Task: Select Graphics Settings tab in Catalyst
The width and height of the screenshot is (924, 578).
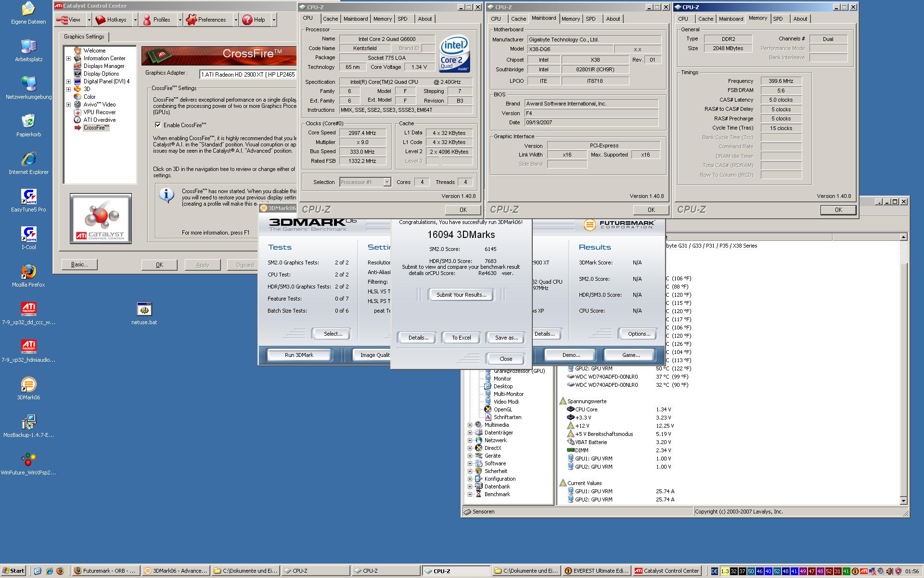Action: click(x=84, y=37)
